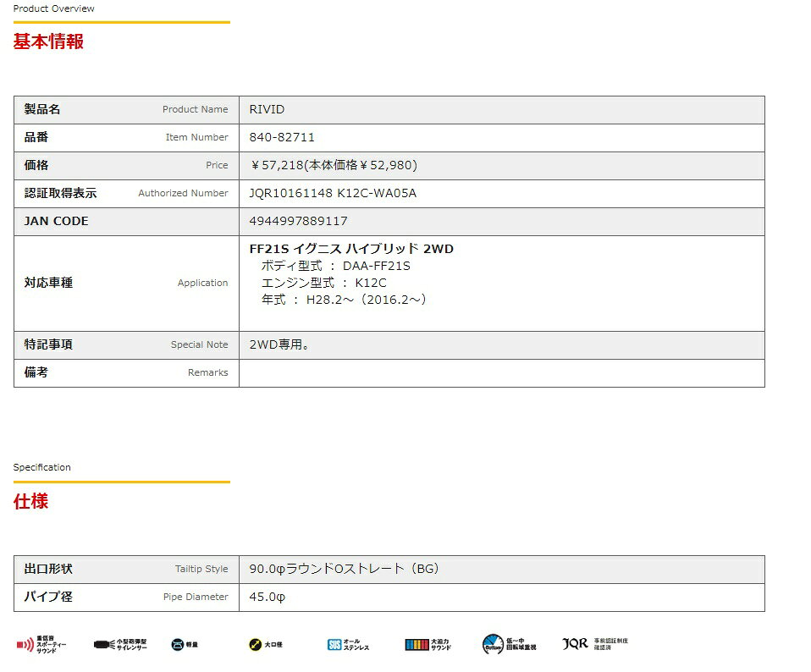Click the empty 備考 Remarks cell
This screenshot has width=811, height=672.
click(501, 372)
